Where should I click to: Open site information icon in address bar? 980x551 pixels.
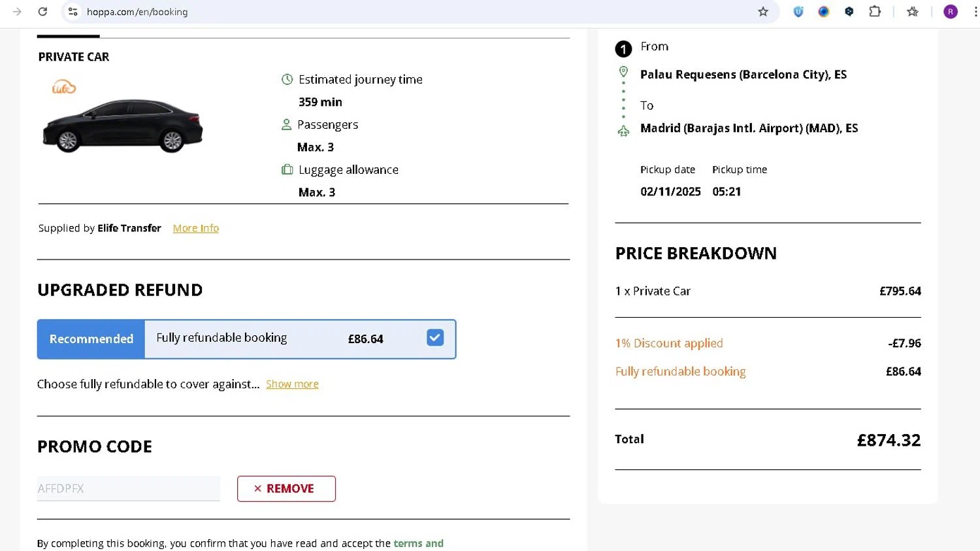click(x=73, y=12)
